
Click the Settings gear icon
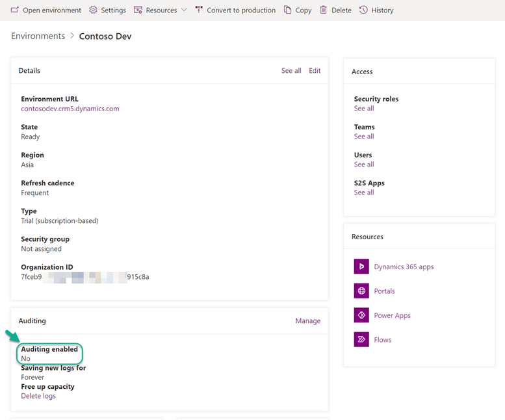(93, 10)
